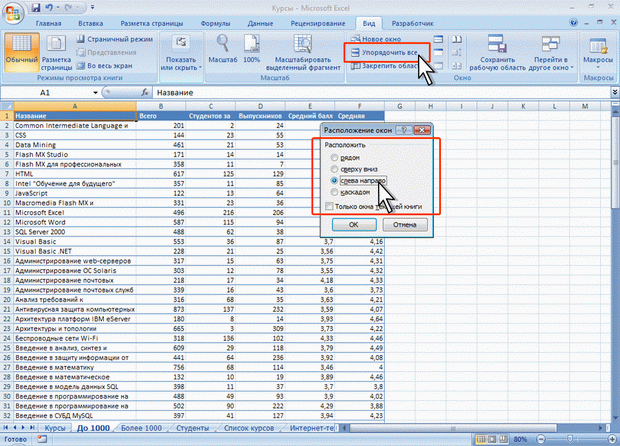Screen dimensions: 620x446
Task: Click the zoom slider handle
Action: (x=570, y=439)
